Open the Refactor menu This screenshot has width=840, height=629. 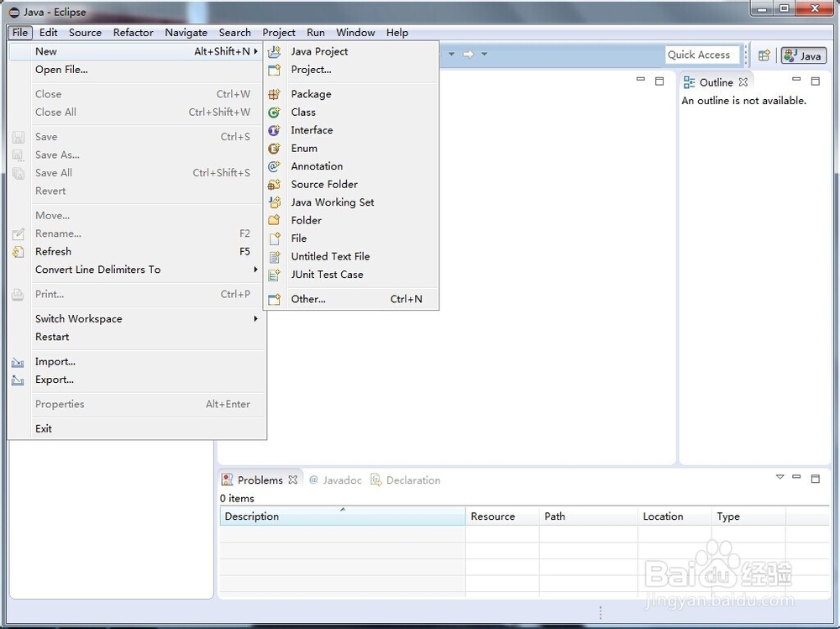(x=134, y=33)
